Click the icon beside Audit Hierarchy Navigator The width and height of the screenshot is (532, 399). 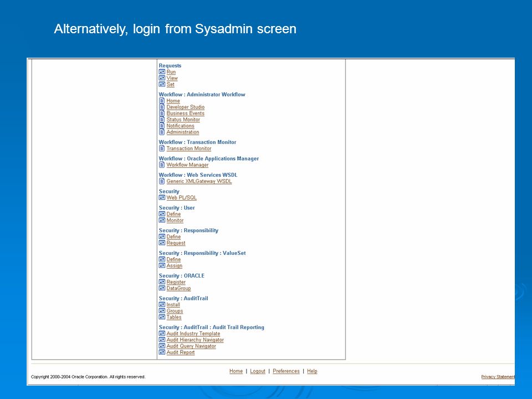[162, 340]
